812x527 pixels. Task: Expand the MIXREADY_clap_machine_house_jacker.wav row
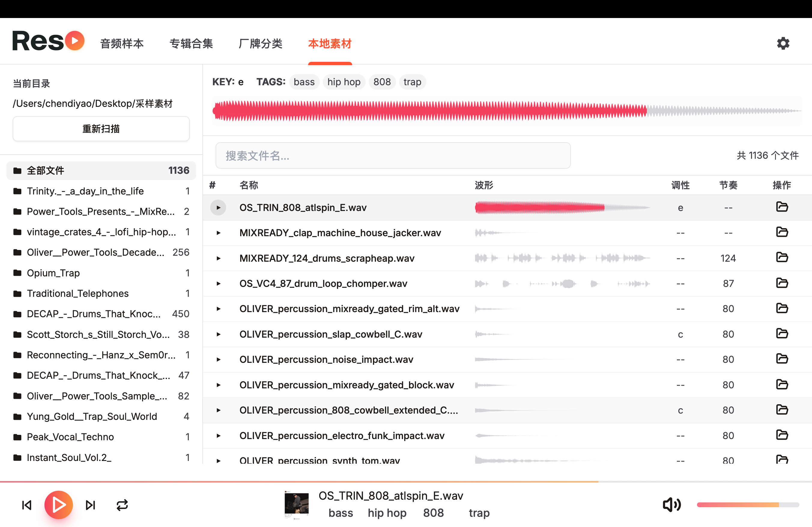tap(218, 233)
